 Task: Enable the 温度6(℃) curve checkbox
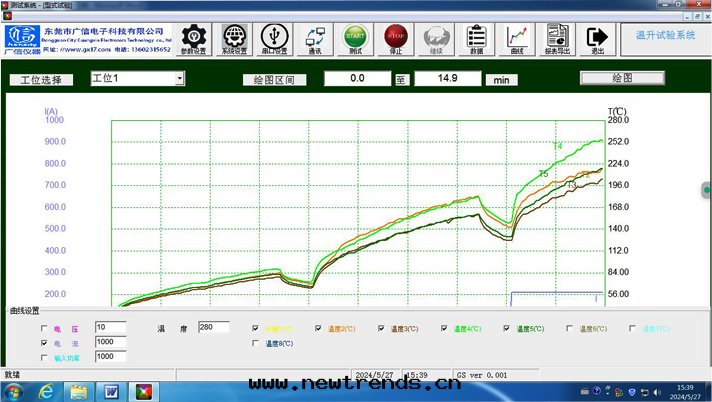click(570, 328)
